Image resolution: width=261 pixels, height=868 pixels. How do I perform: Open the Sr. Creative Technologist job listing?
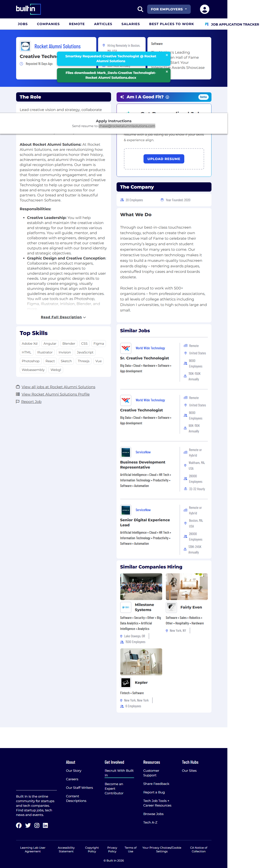[144, 358]
